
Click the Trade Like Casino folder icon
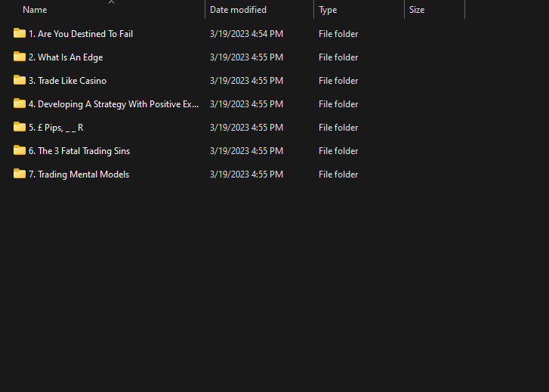[20, 80]
